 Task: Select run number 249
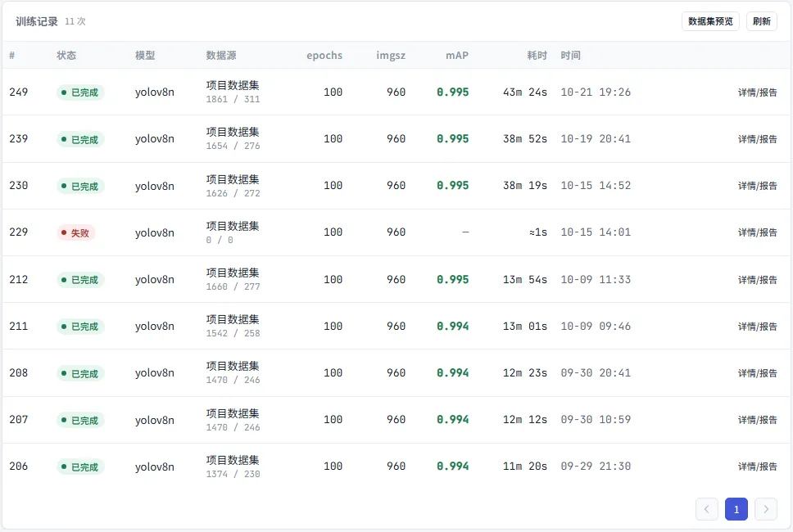tap(19, 92)
